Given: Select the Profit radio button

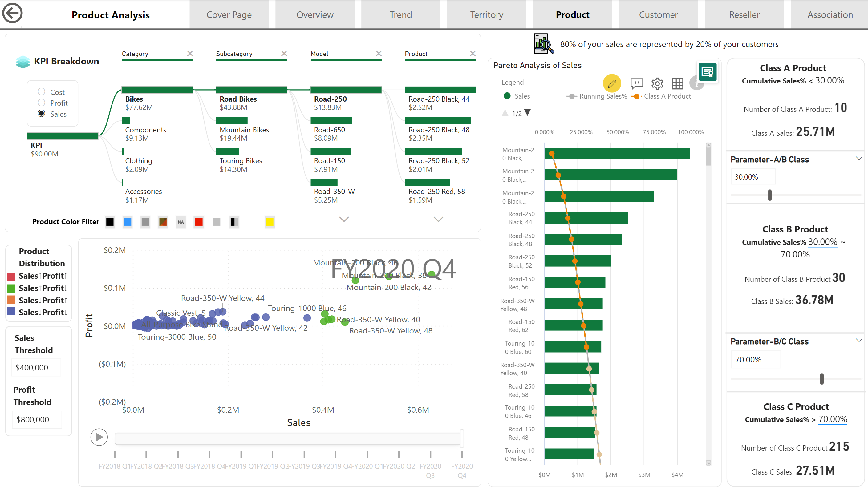Looking at the screenshot, I should [42, 103].
